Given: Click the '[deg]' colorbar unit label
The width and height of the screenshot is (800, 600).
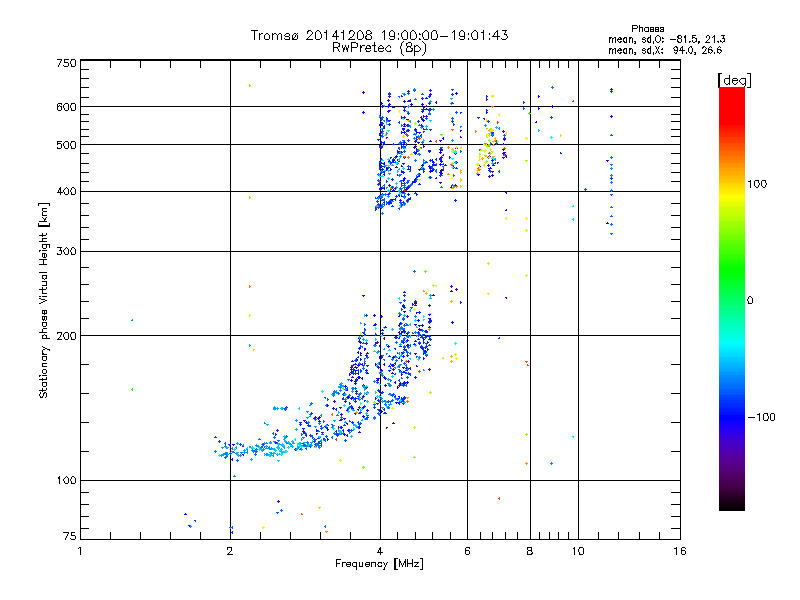Looking at the screenshot, I should pyautogui.click(x=734, y=80).
